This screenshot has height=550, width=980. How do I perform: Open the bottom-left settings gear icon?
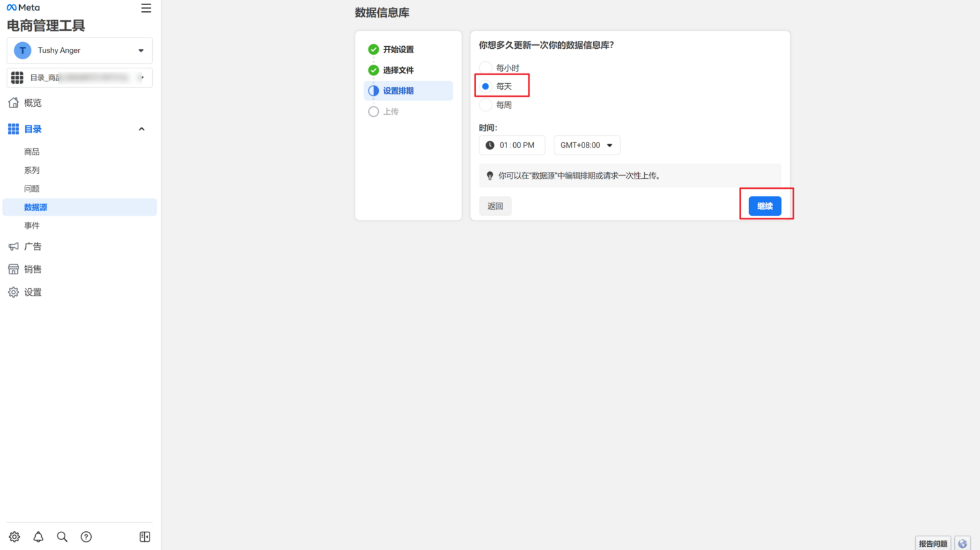click(15, 536)
